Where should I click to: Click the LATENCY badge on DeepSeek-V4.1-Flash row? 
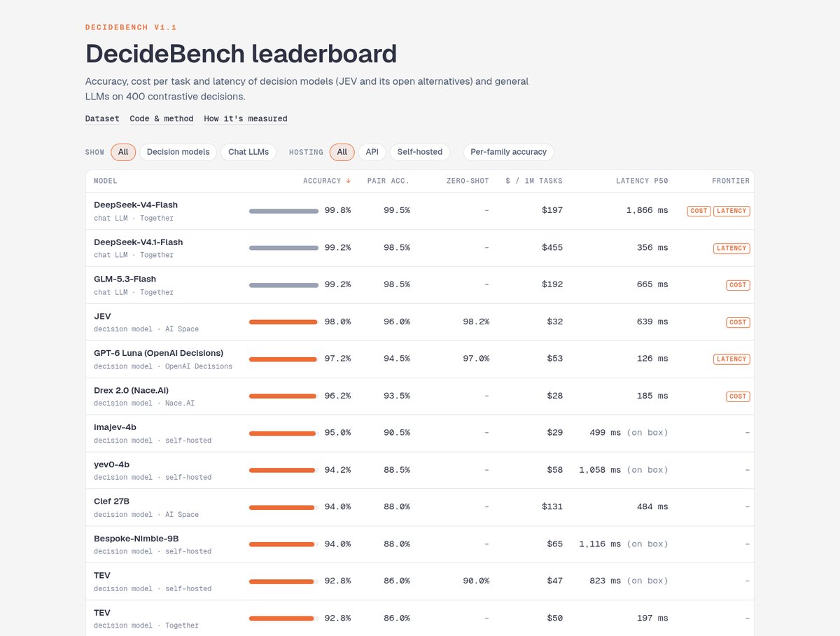click(731, 248)
